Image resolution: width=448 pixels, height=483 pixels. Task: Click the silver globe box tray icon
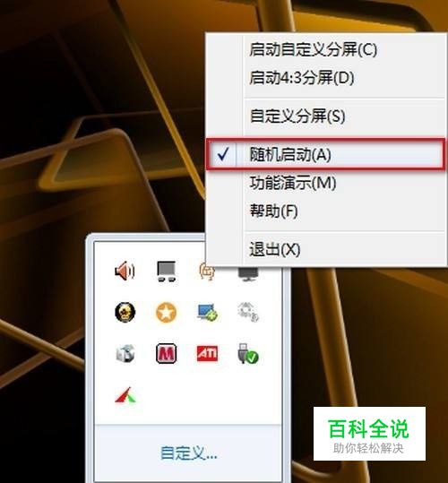coord(125,354)
